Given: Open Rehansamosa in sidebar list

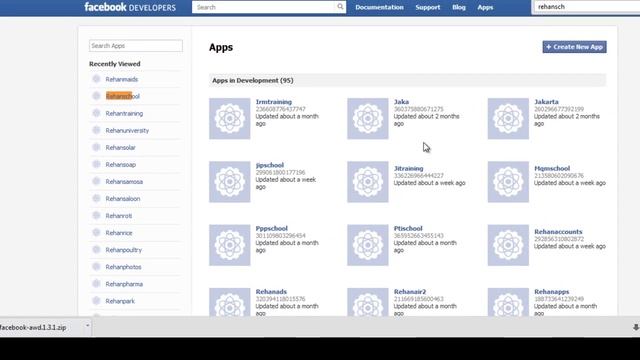Looking at the screenshot, I should tap(124, 182).
